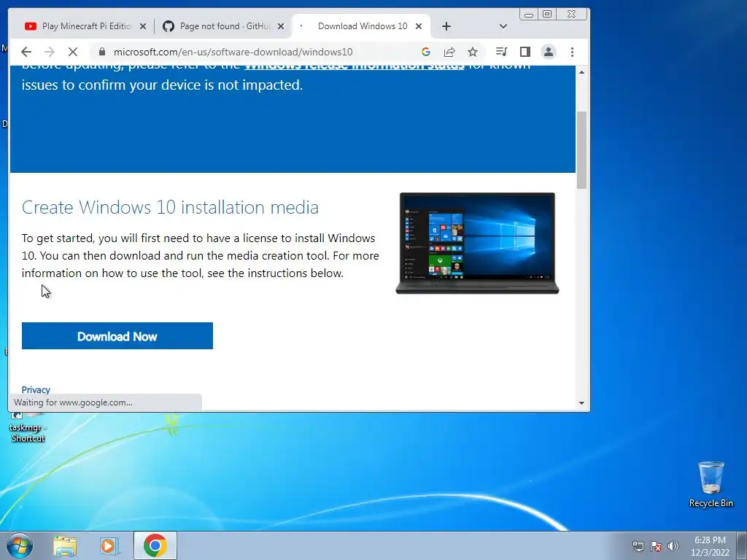The image size is (747, 560).
Task: Open the Chrome side panel
Action: tap(525, 52)
